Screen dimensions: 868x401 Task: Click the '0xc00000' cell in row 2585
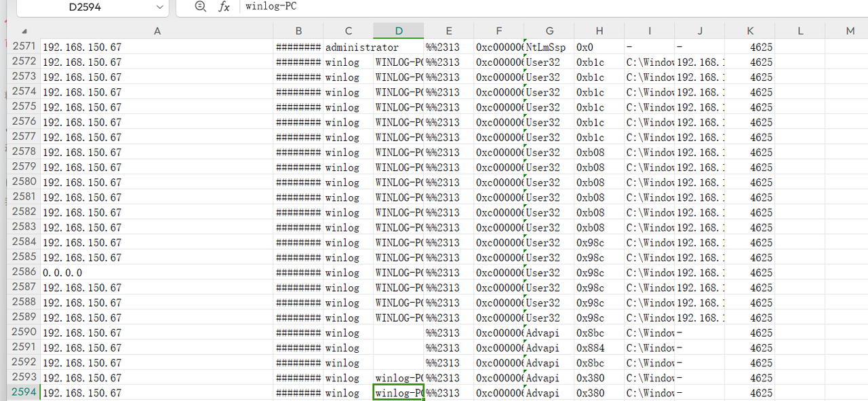pos(499,258)
